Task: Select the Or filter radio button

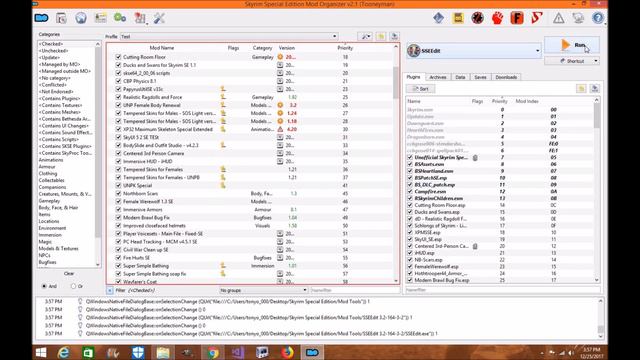Action: pos(73,286)
